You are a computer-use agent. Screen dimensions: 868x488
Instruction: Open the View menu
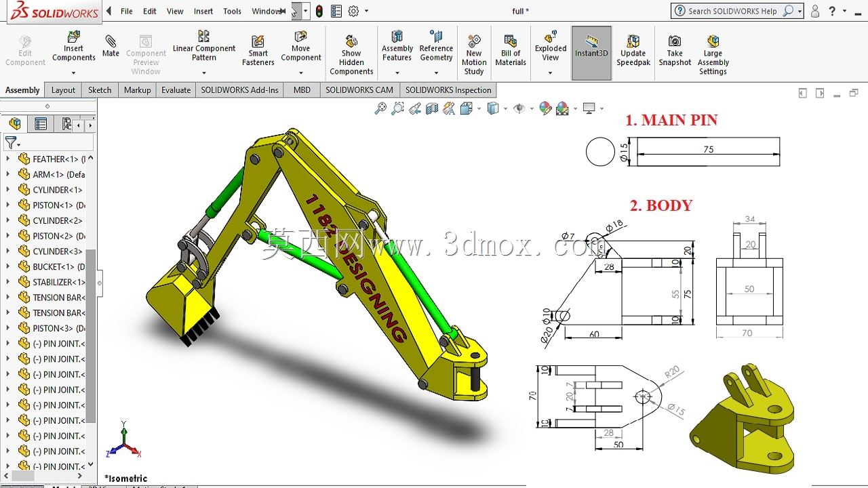pos(175,11)
